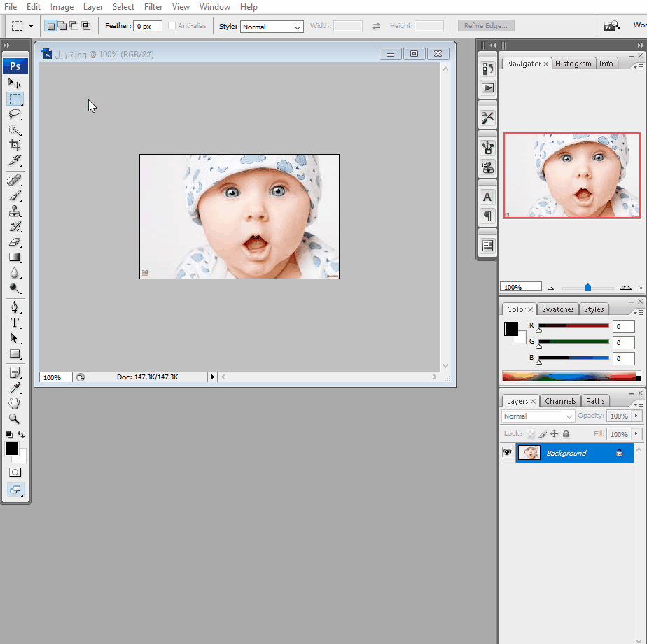The image size is (647, 644).
Task: Toggle the Anti-alias checkbox
Action: [x=172, y=26]
